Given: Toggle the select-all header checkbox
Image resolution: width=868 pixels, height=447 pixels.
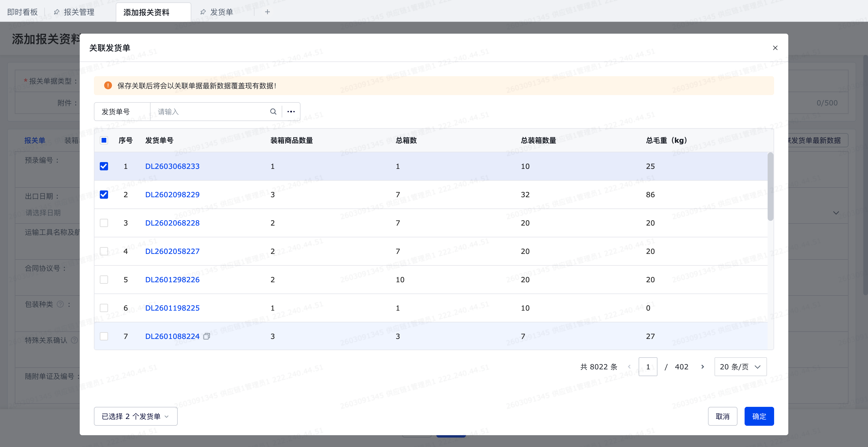Looking at the screenshot, I should [104, 140].
